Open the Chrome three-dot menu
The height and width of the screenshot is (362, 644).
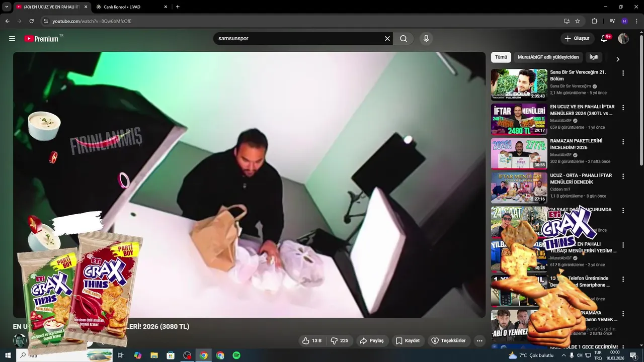tap(636, 21)
